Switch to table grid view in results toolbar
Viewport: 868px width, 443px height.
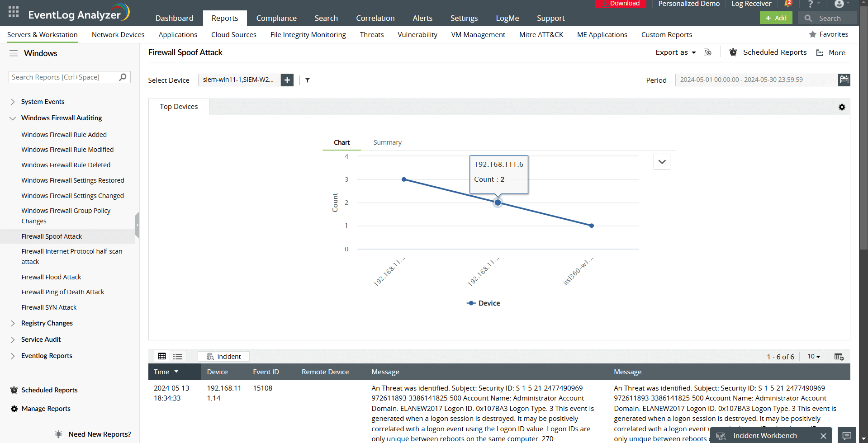click(162, 356)
